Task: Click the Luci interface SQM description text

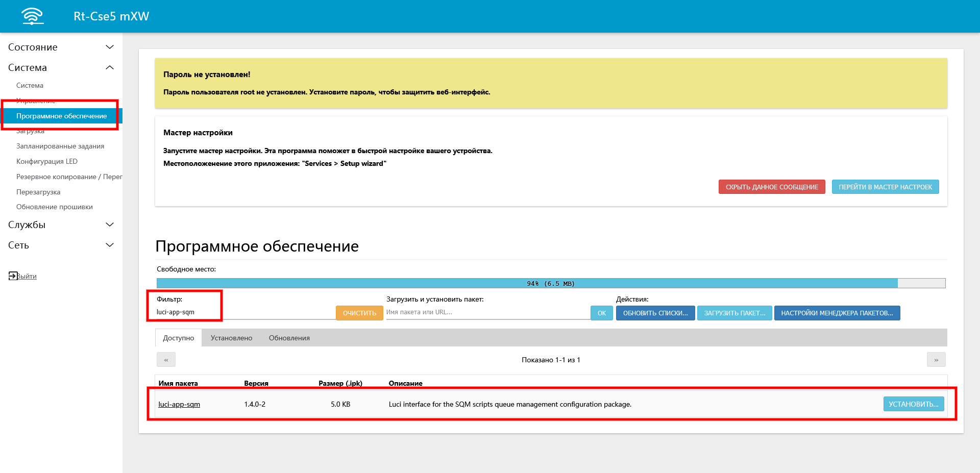Action: click(x=510, y=404)
